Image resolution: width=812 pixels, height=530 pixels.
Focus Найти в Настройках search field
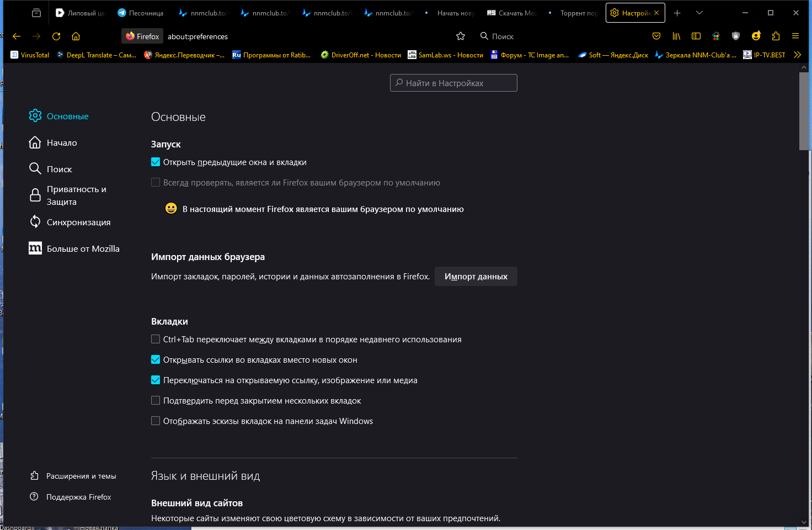[453, 83]
